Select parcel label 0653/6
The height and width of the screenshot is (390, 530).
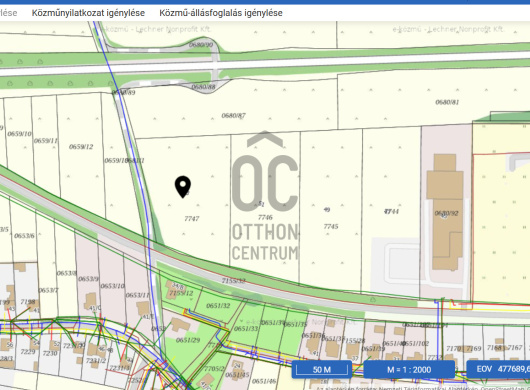click(x=24, y=236)
